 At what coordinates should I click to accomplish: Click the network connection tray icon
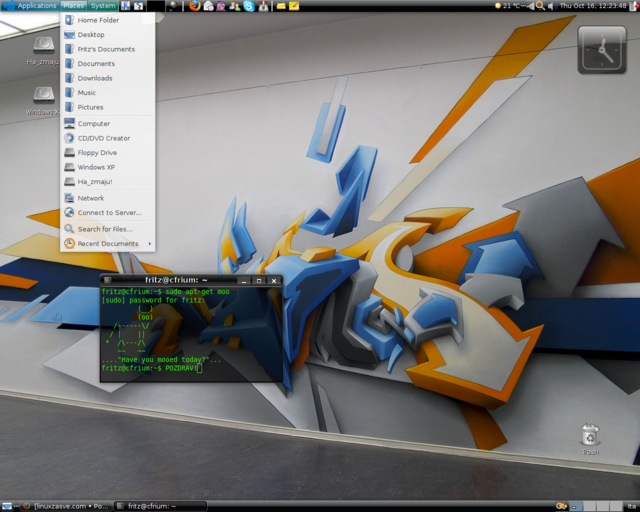pos(530,6)
